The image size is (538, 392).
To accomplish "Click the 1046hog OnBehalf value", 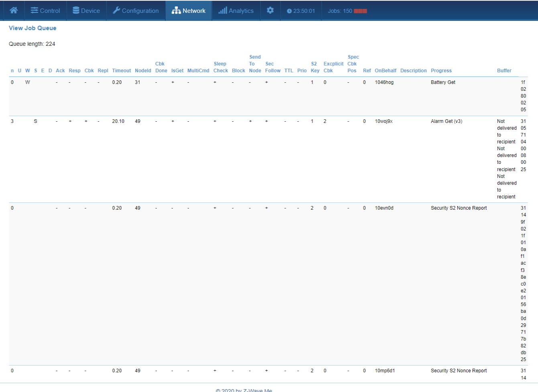I will coord(384,82).
